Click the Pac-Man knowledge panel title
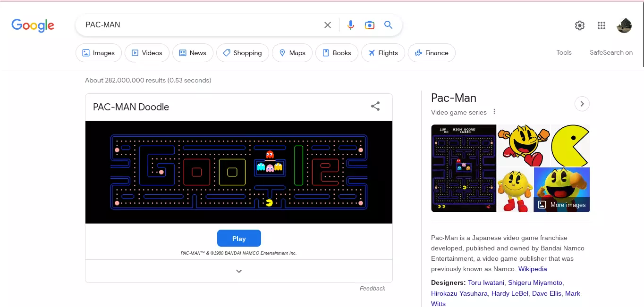The image size is (644, 307). pos(454,98)
